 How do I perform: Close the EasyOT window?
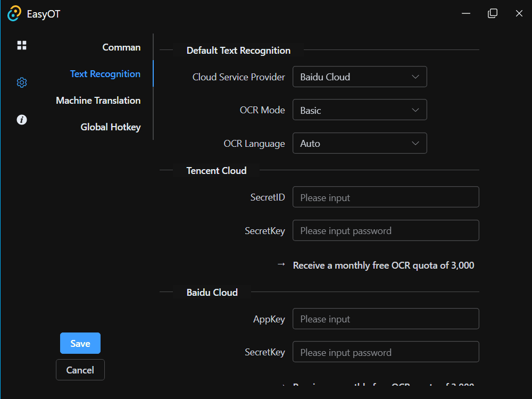(x=519, y=13)
